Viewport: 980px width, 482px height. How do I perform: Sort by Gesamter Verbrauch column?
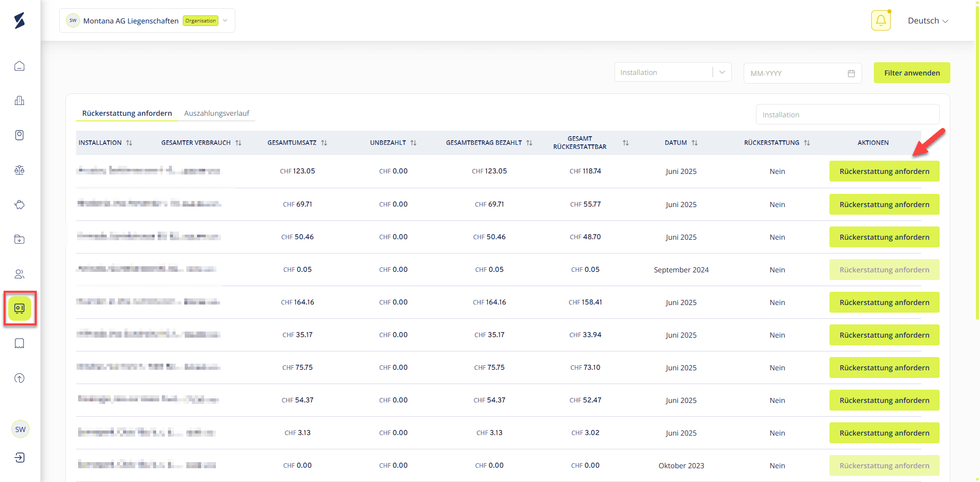[x=238, y=143]
